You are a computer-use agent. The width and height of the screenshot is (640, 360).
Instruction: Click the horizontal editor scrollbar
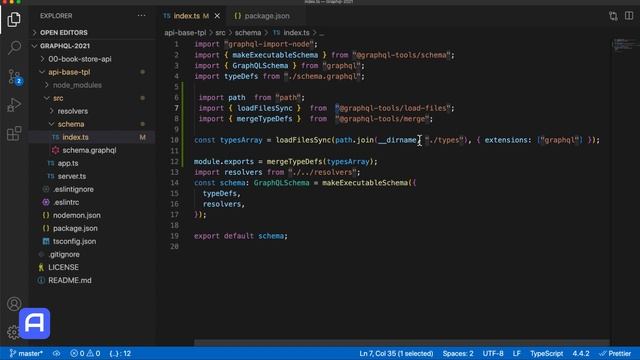point(402,343)
